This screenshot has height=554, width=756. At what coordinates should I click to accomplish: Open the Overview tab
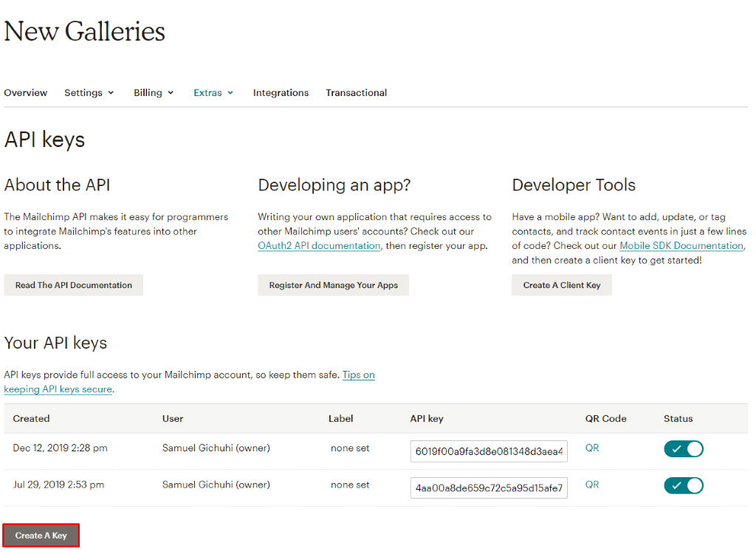(x=26, y=92)
